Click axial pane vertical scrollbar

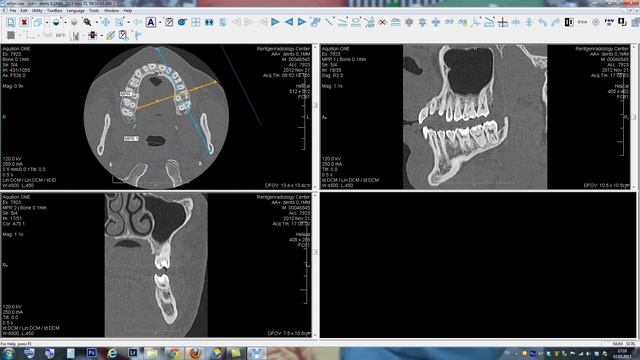tap(315, 117)
